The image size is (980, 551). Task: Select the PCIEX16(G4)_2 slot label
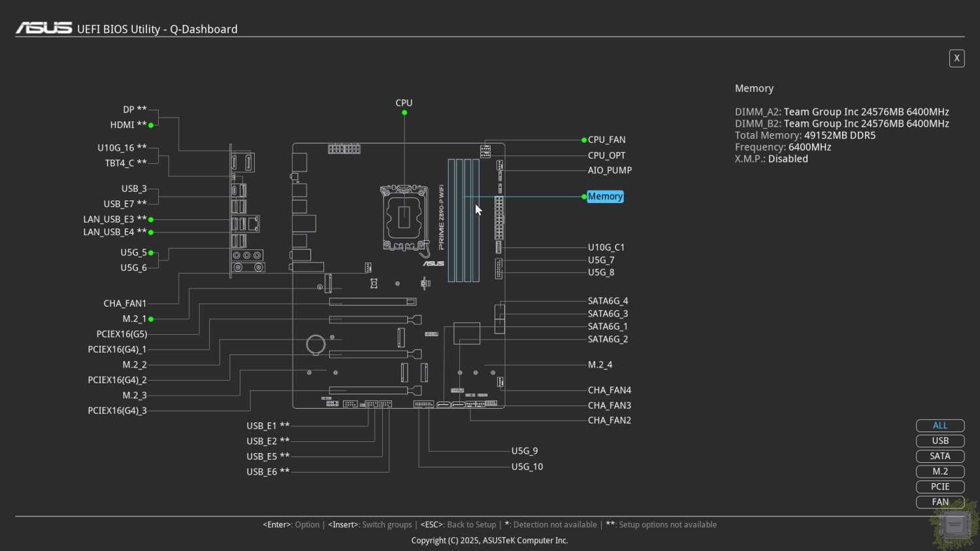pos(117,380)
